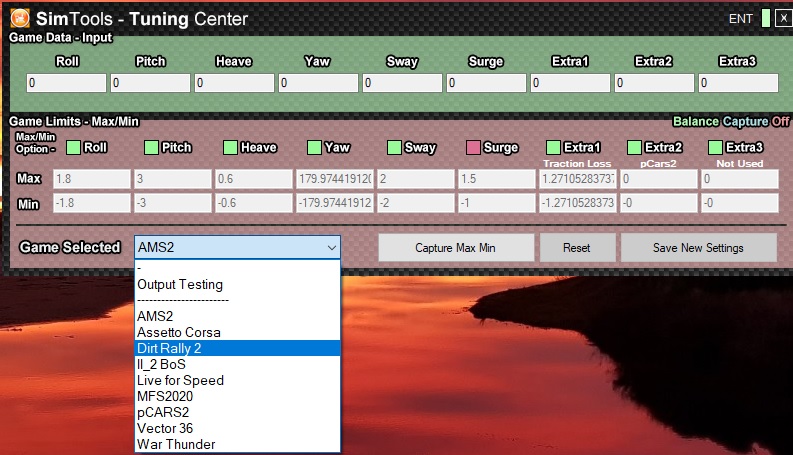Screen dimensions: 793x455
Task: Select Vector 36 from game list
Action: (237, 429)
